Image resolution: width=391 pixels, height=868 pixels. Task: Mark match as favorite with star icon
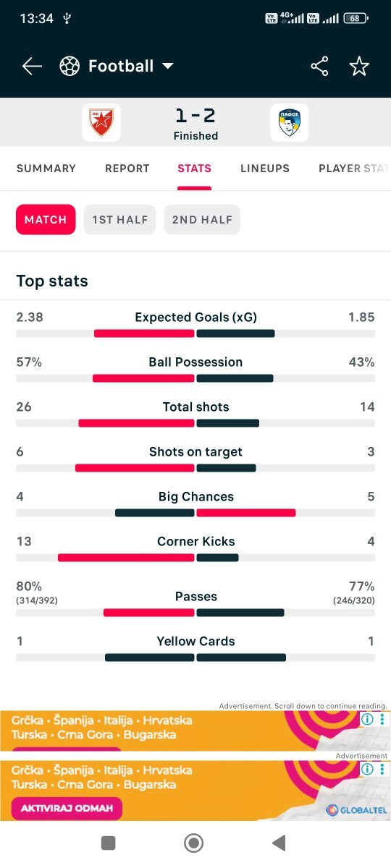point(359,67)
